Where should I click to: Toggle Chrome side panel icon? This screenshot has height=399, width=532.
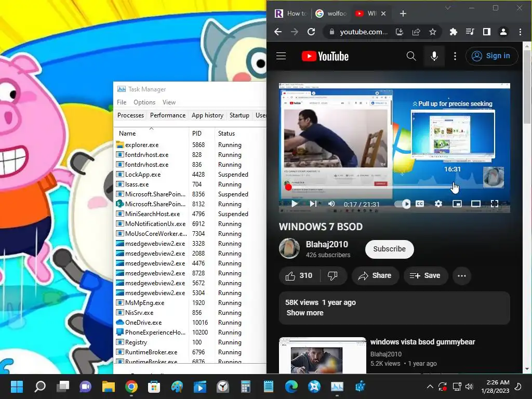[x=486, y=32]
